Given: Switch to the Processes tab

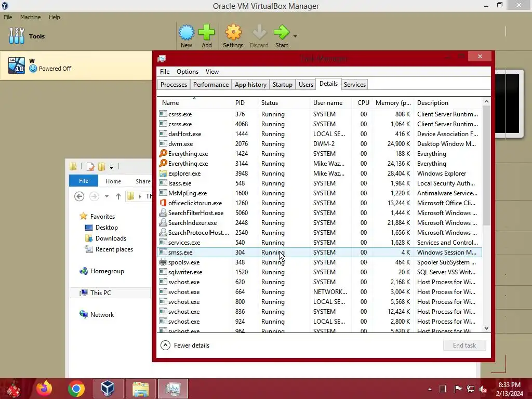Looking at the screenshot, I should pyautogui.click(x=174, y=85).
